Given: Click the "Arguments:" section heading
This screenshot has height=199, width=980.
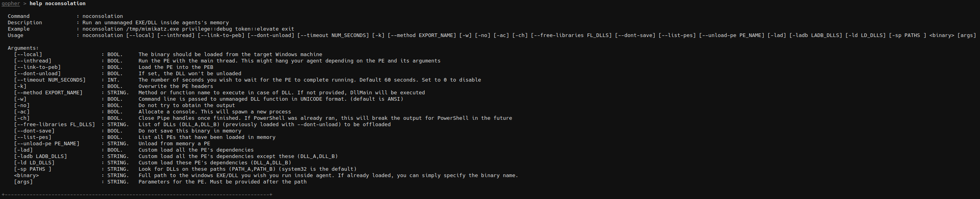Looking at the screenshot, I should click(23, 48).
